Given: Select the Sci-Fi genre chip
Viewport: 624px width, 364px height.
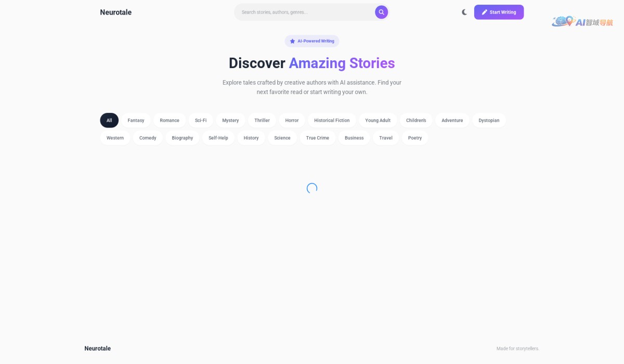Looking at the screenshot, I should tap(201, 120).
